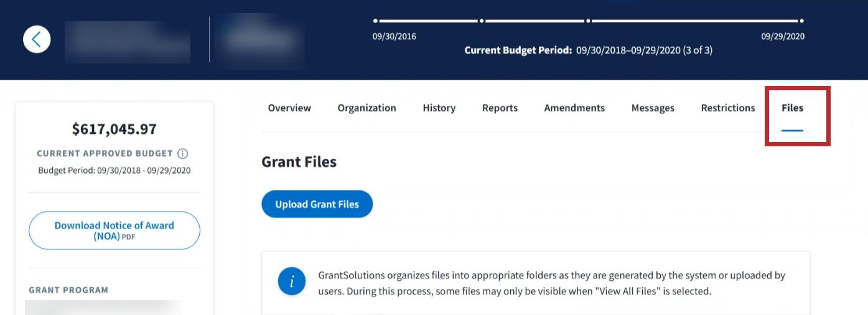Click info icon beside Current Approved Budget
Viewport: 868px width, 315px height.
click(x=182, y=154)
